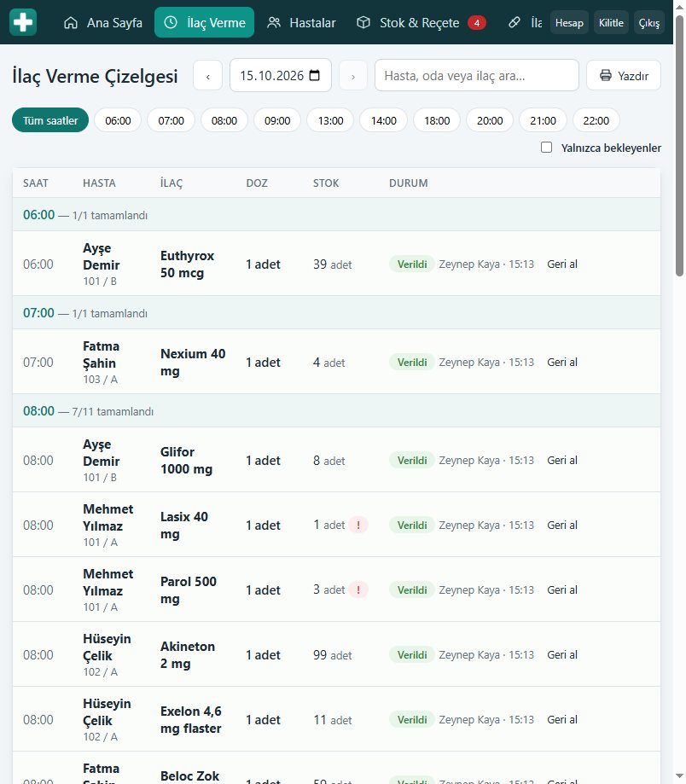This screenshot has width=686, height=784.
Task: Select the 08:00 time filter chip
Action: (224, 120)
